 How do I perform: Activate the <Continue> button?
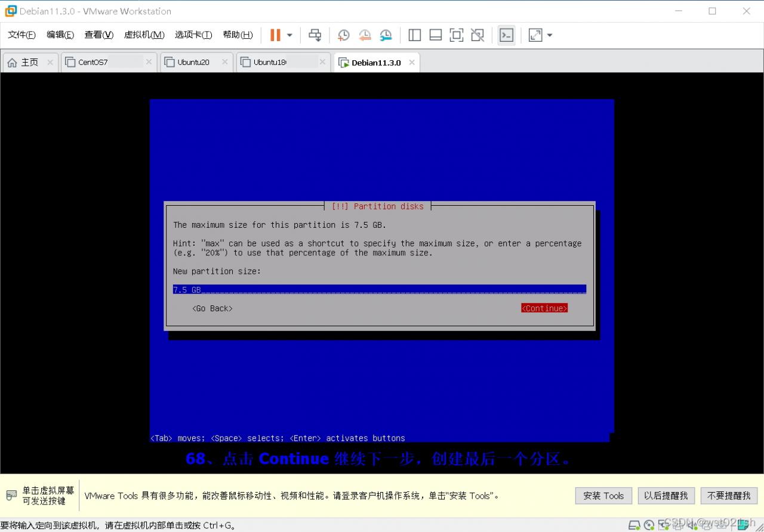[544, 308]
